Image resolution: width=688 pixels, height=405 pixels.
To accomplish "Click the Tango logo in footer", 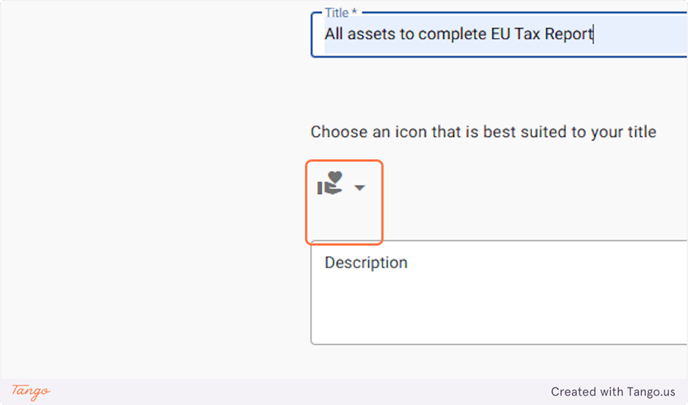I will coord(31,391).
